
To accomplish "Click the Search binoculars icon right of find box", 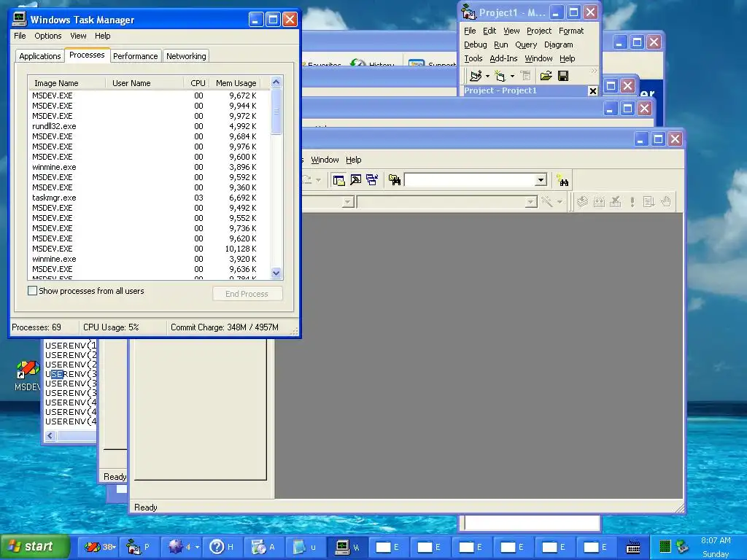I will 562,180.
